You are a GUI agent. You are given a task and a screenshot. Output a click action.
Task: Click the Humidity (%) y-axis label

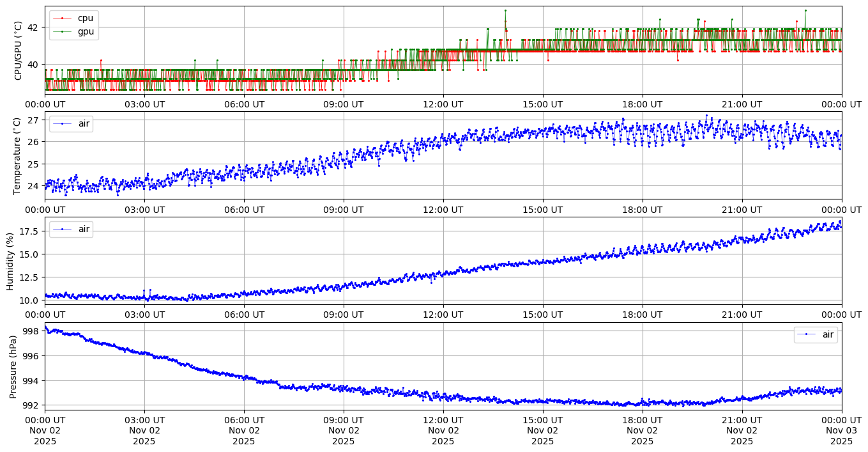(10, 261)
